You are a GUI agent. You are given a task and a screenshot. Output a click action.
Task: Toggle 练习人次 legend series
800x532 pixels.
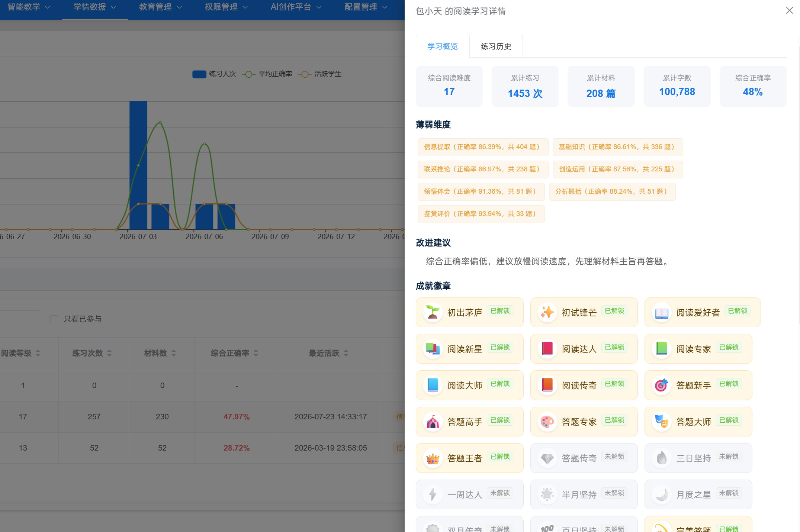pyautogui.click(x=214, y=74)
